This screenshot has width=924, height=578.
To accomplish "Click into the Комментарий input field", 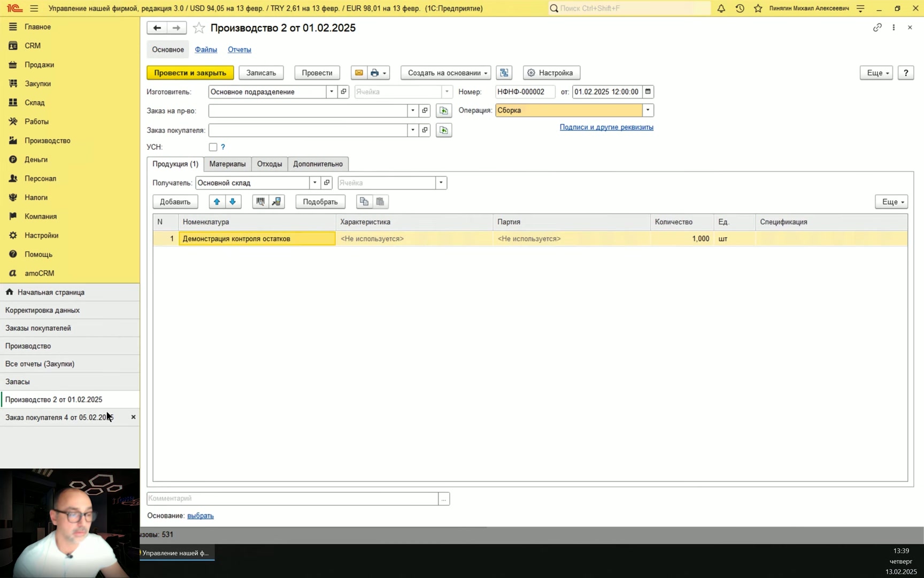I will [292, 498].
